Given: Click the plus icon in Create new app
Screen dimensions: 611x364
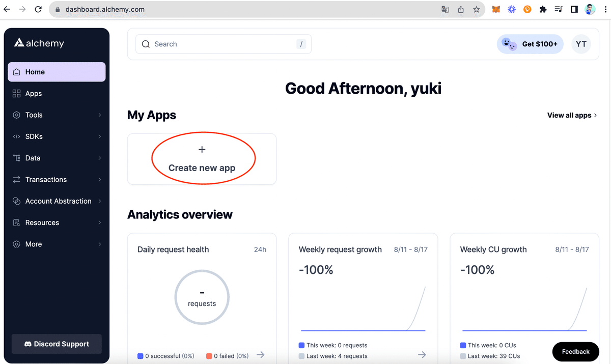Looking at the screenshot, I should click(202, 150).
